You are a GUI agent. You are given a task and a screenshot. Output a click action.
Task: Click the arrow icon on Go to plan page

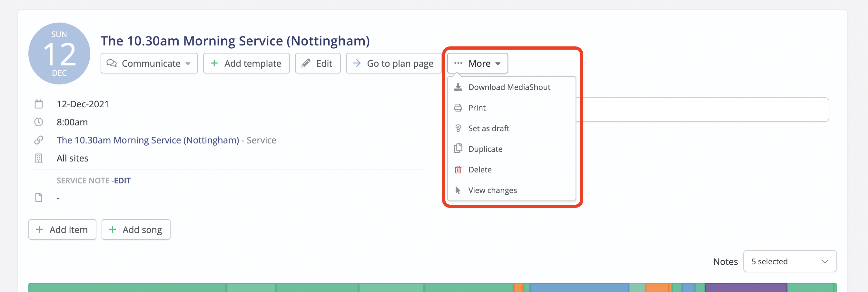(357, 63)
